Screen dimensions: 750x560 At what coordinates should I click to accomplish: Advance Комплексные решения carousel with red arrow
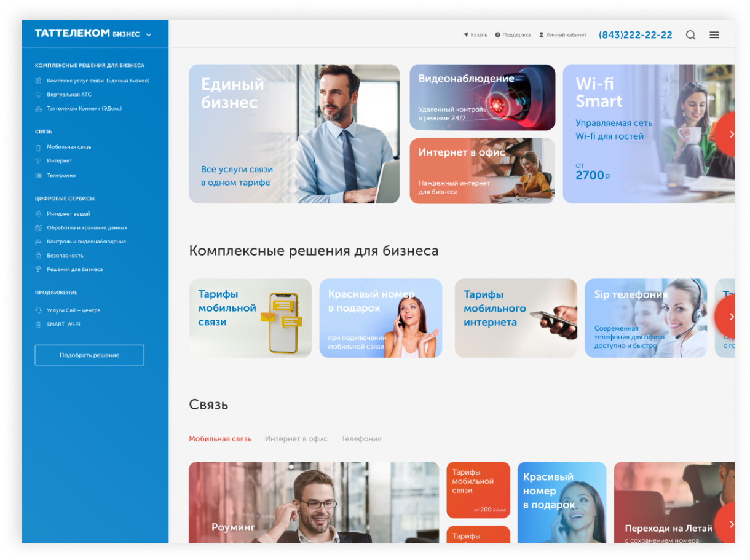727,317
